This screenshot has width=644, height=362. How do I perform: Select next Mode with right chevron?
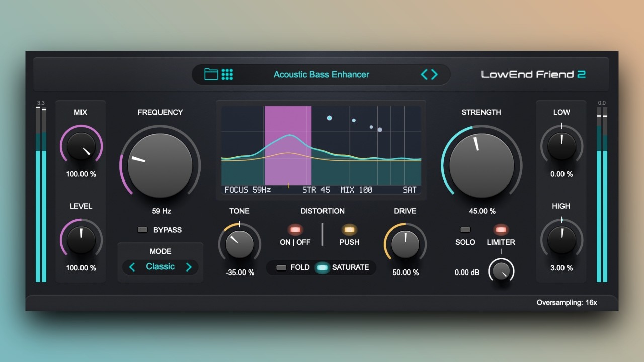[189, 267]
